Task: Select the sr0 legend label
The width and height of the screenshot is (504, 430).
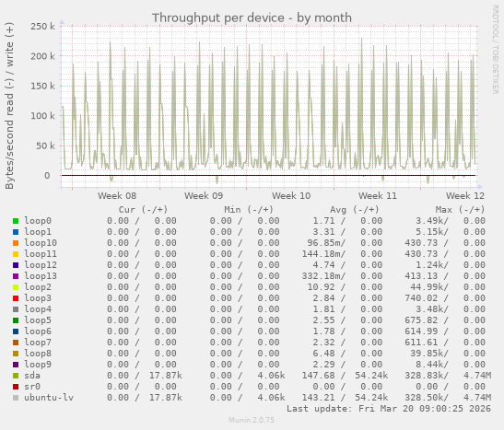Action: 32,387
